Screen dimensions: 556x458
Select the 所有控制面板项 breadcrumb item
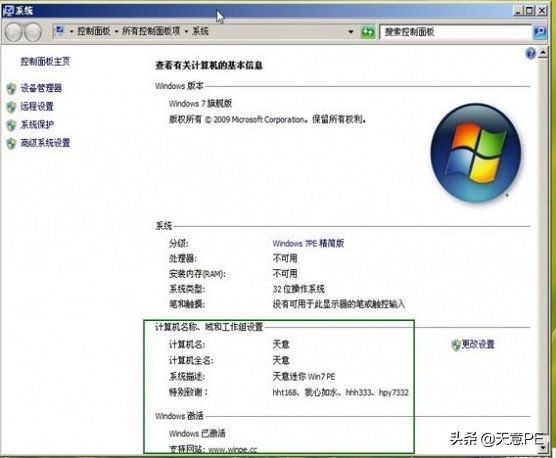coord(151,31)
